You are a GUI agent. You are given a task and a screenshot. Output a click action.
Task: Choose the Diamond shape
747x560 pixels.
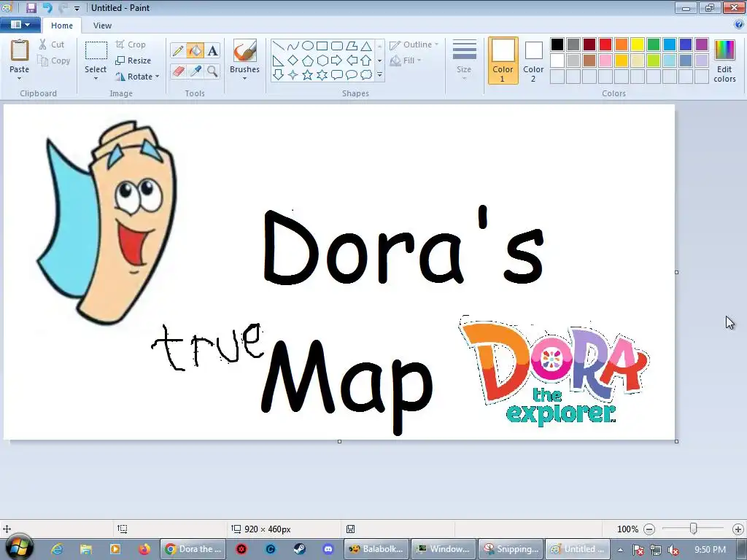pyautogui.click(x=293, y=61)
